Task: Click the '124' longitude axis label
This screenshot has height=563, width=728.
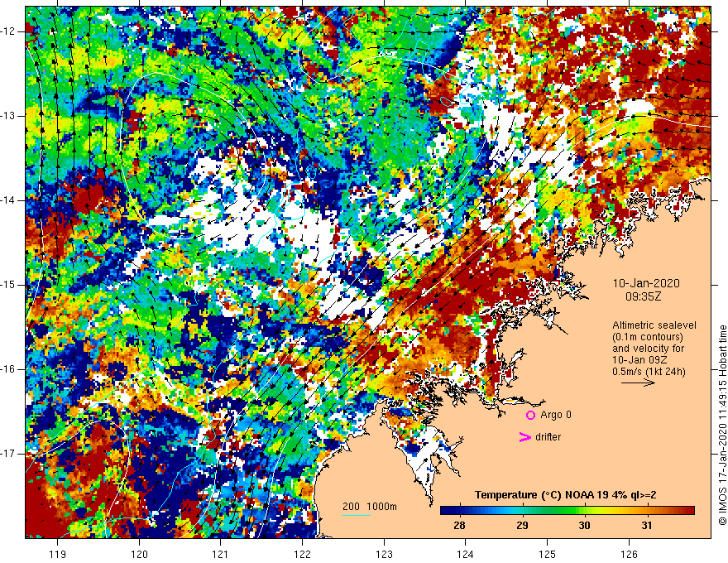Action: [x=465, y=554]
